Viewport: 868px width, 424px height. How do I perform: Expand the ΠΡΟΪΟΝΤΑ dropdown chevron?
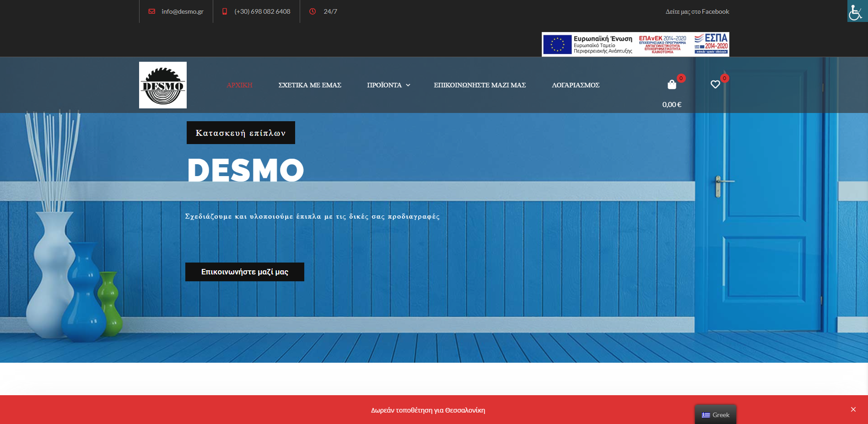[x=408, y=85]
